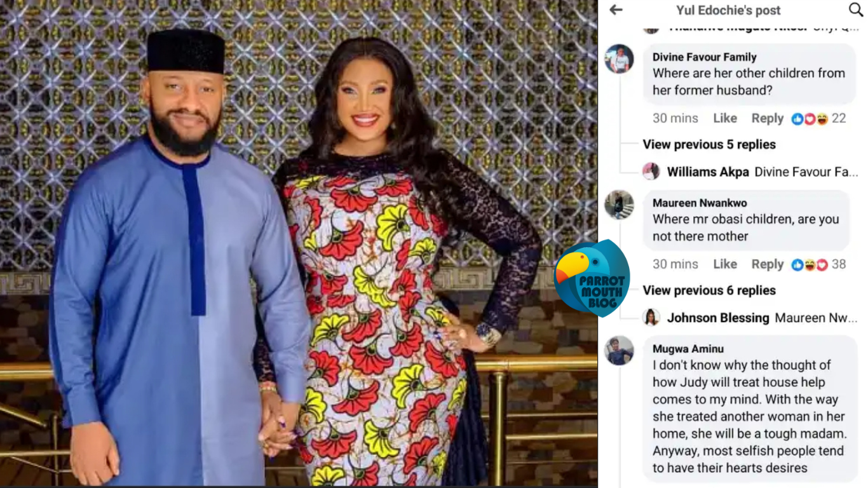Open search with the magnifier icon

(856, 10)
